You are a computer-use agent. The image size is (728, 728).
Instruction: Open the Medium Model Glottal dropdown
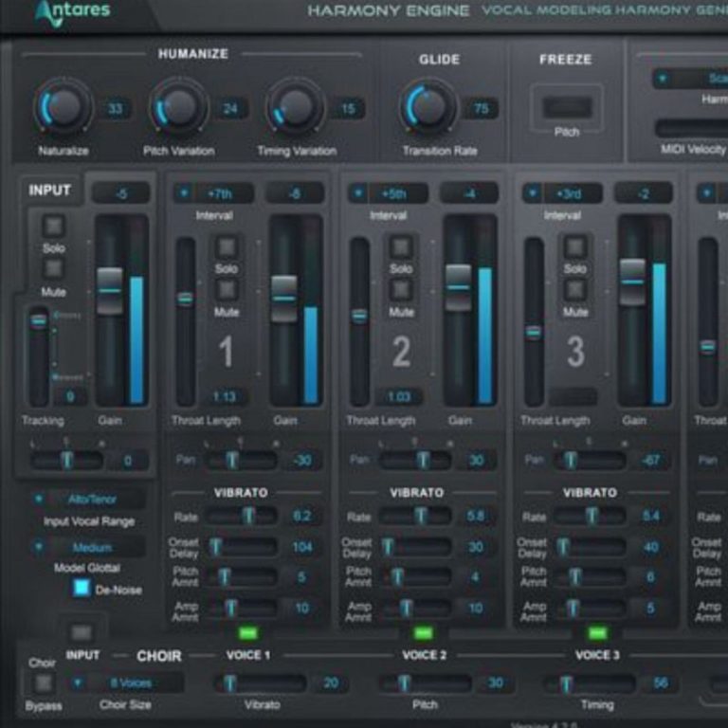point(88,548)
